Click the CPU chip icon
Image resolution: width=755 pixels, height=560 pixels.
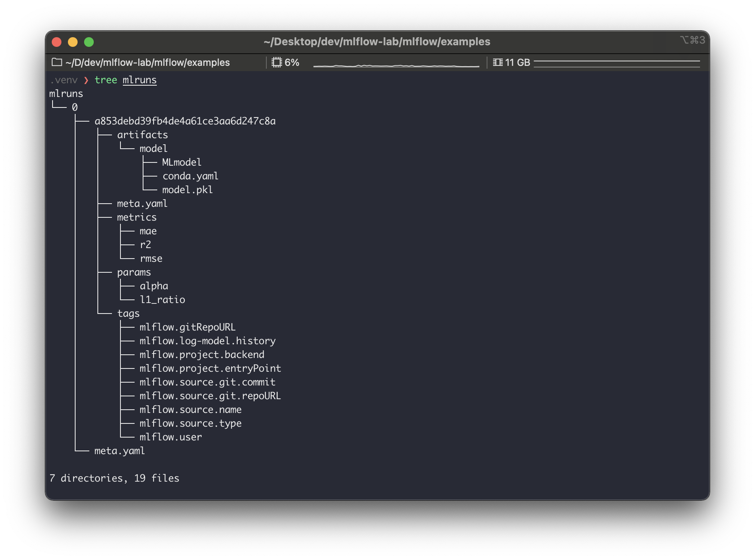[x=277, y=62]
